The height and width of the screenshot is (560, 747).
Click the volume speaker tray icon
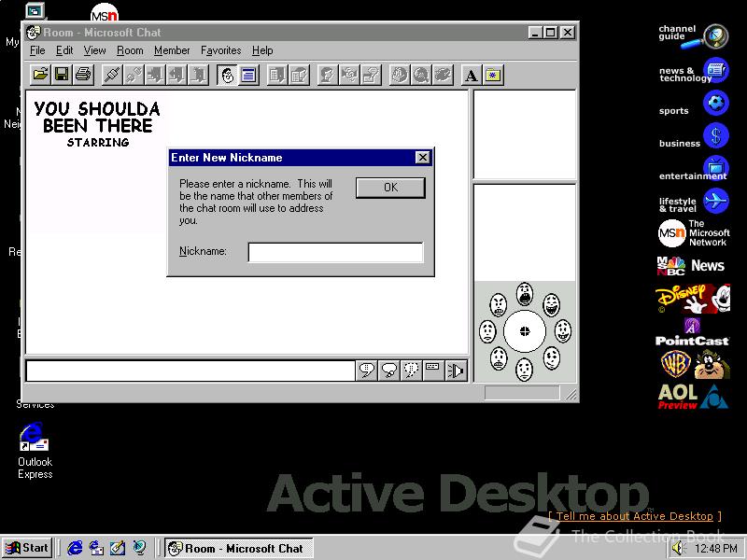click(677, 549)
